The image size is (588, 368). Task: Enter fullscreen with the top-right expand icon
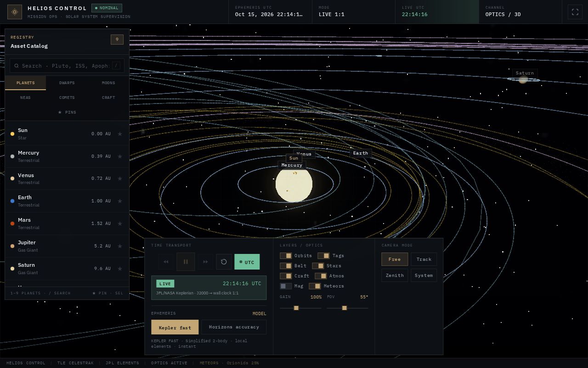click(x=575, y=12)
